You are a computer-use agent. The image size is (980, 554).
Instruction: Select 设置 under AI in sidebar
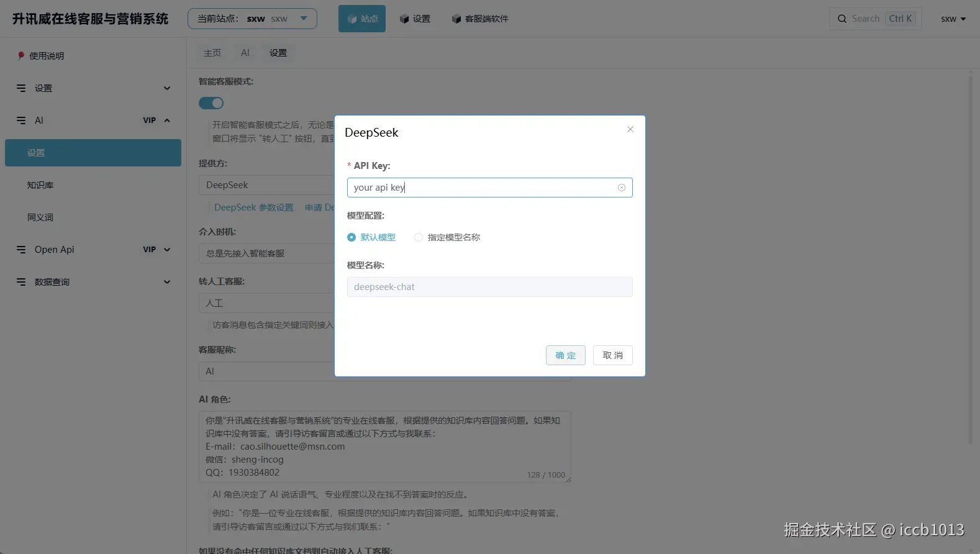pyautogui.click(x=93, y=153)
